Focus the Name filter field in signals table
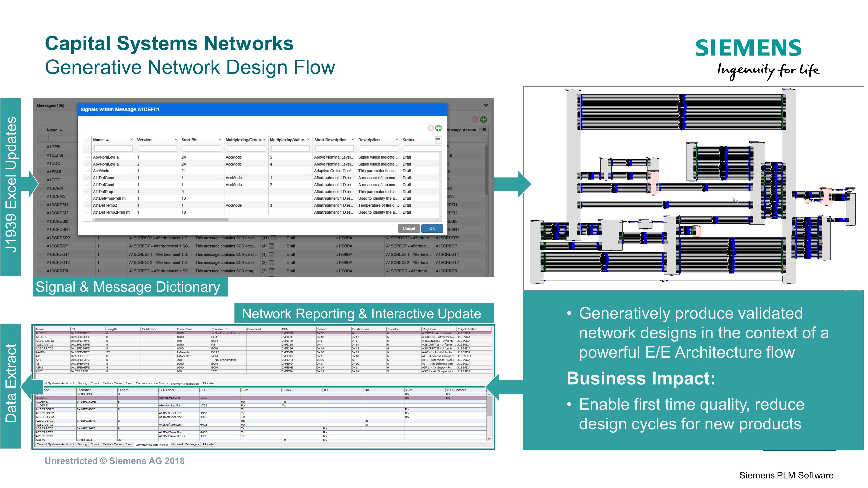The height and width of the screenshot is (488, 868). click(113, 149)
